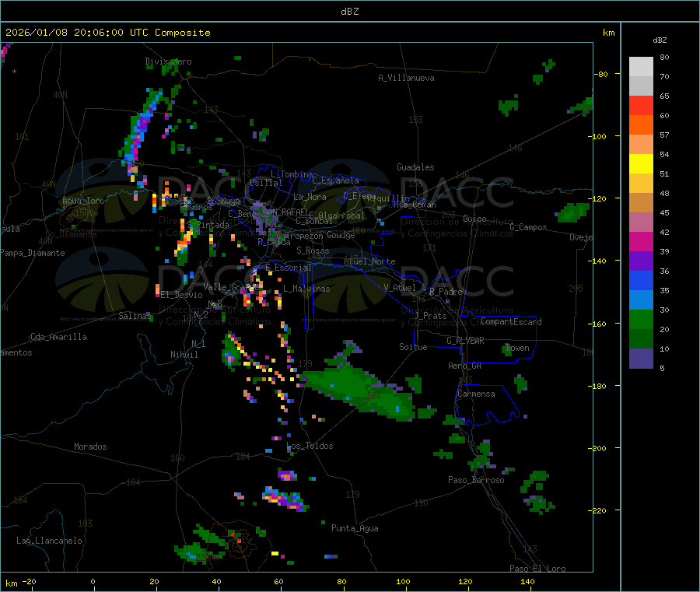The width and height of the screenshot is (700, 592).
Task: Click the Divisadero location label
Action: 168,61
